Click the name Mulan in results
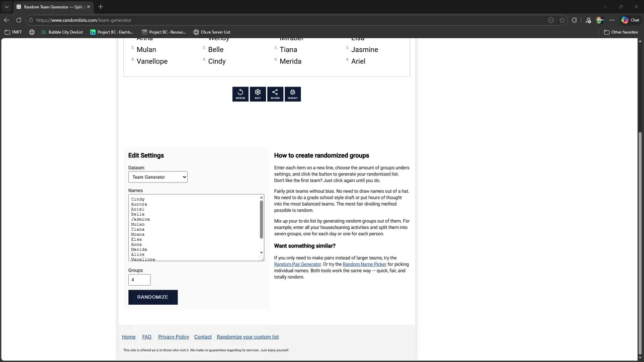 coord(146,49)
